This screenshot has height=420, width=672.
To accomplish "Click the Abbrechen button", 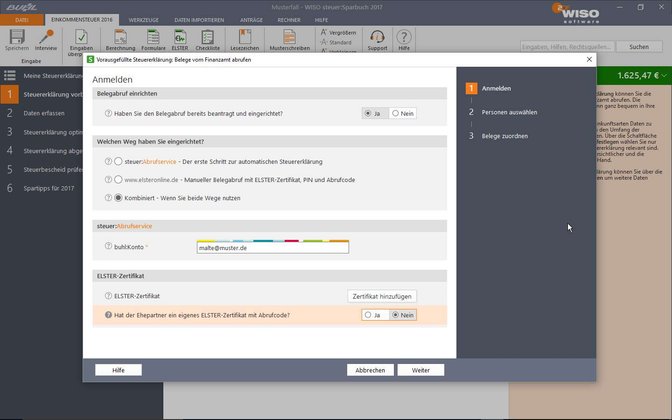I will pos(370,370).
